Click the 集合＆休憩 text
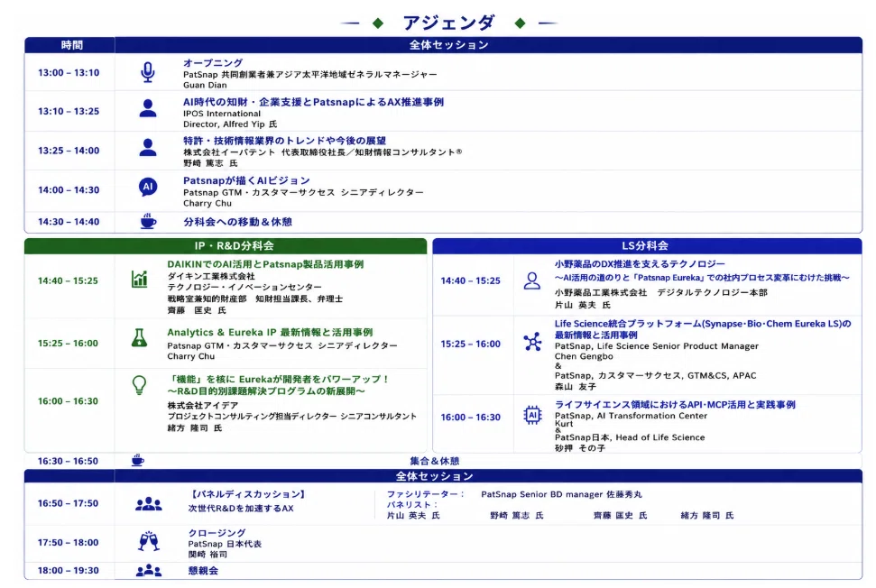The height and width of the screenshot is (588, 876). (x=434, y=461)
